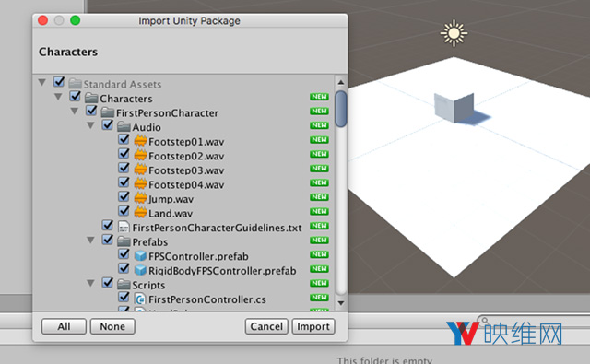Collapse the Scripts folder disclosure triangle
The image size is (590, 364).
[x=90, y=283]
